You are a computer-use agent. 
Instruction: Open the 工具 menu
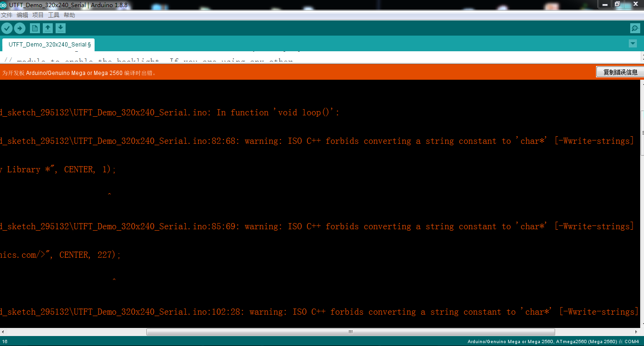(54, 15)
